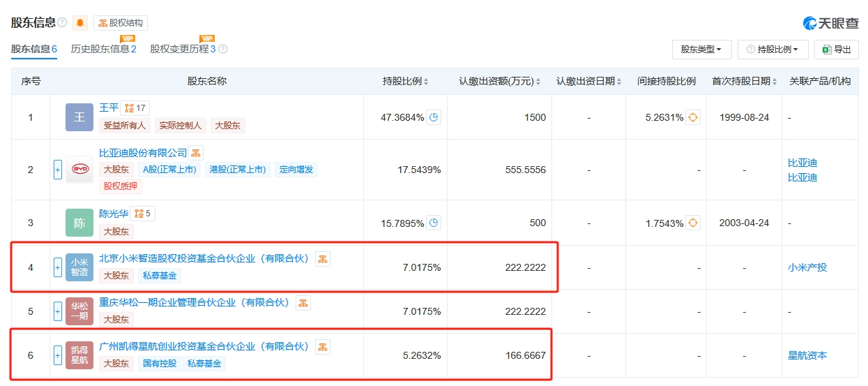868x386 pixels.
Task: Open second 比亚迪 related product link
Action: 802,177
